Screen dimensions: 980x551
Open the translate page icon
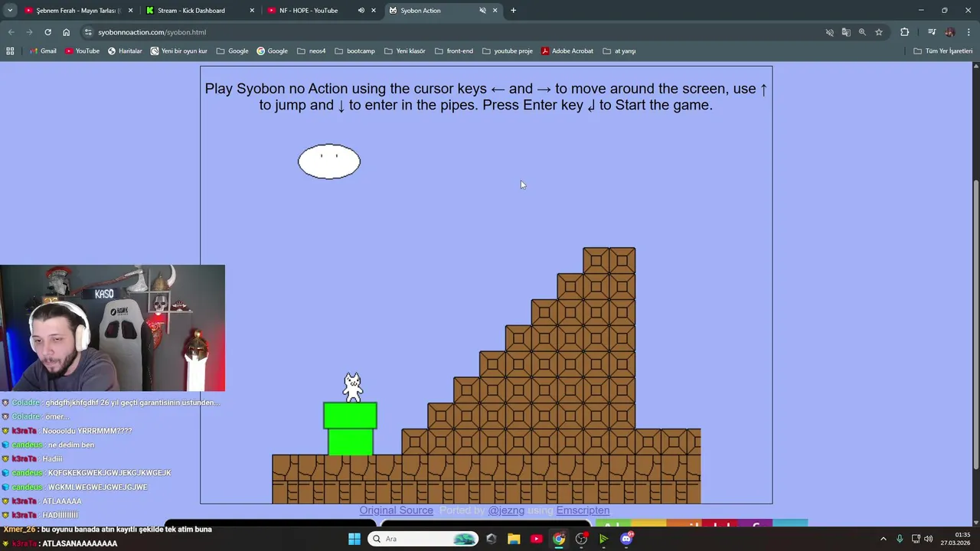click(x=846, y=32)
